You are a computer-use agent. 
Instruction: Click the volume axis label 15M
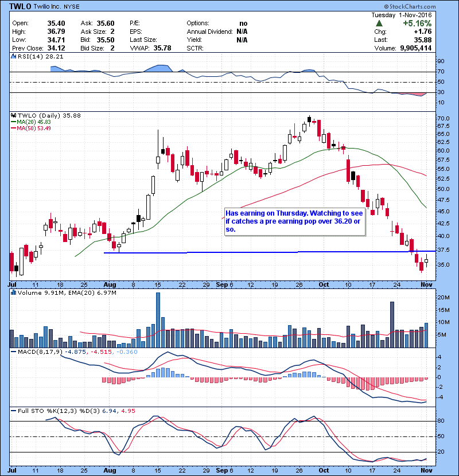(443, 310)
